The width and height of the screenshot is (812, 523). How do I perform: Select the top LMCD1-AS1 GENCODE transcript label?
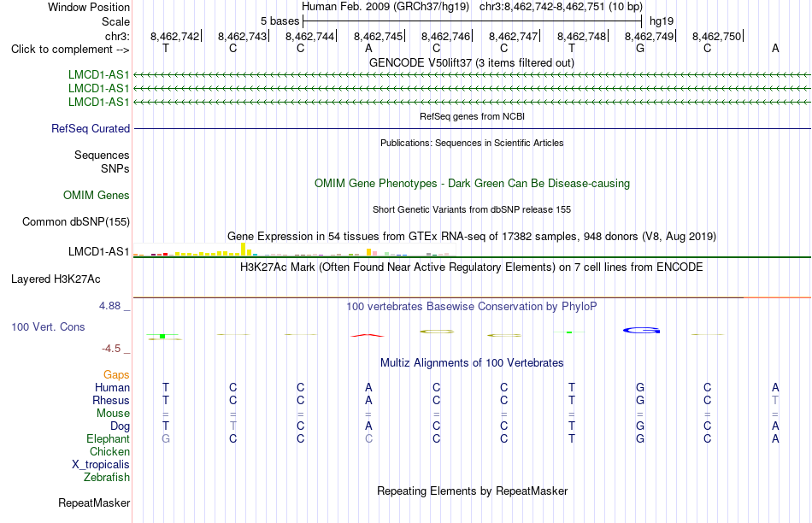(x=98, y=75)
